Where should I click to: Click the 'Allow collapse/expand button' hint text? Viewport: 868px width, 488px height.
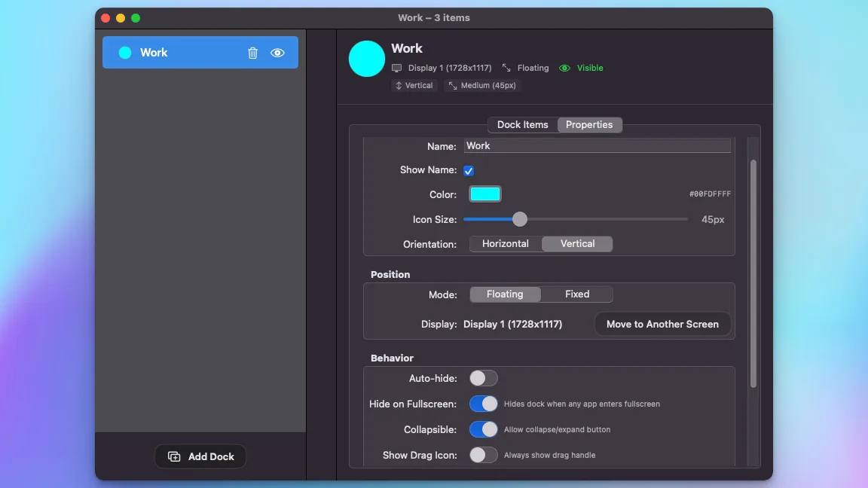(557, 429)
